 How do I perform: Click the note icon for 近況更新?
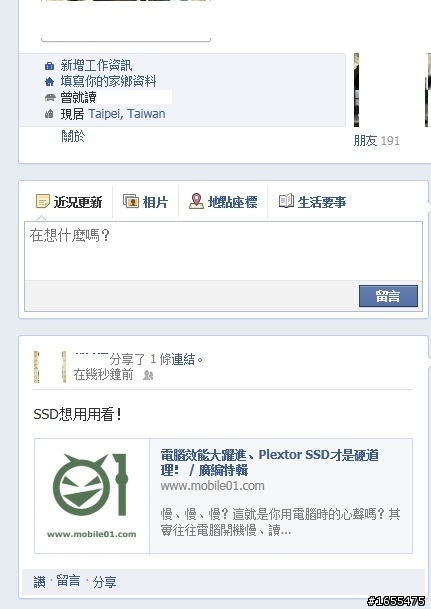click(43, 201)
